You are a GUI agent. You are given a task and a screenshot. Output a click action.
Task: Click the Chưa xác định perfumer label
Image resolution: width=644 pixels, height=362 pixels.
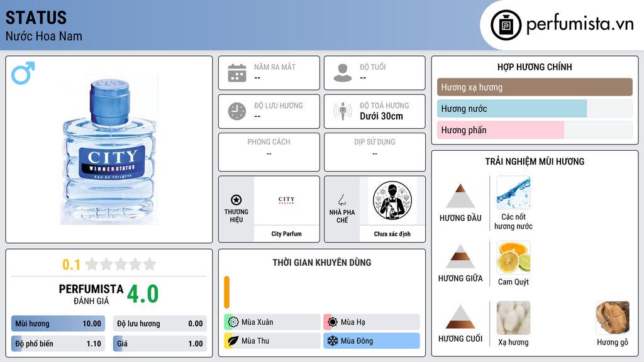pyautogui.click(x=392, y=234)
